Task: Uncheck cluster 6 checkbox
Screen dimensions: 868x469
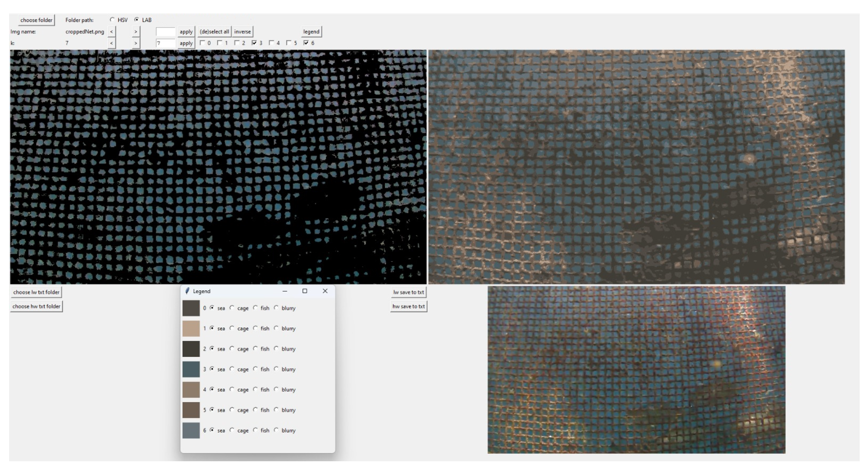Action: pyautogui.click(x=306, y=43)
